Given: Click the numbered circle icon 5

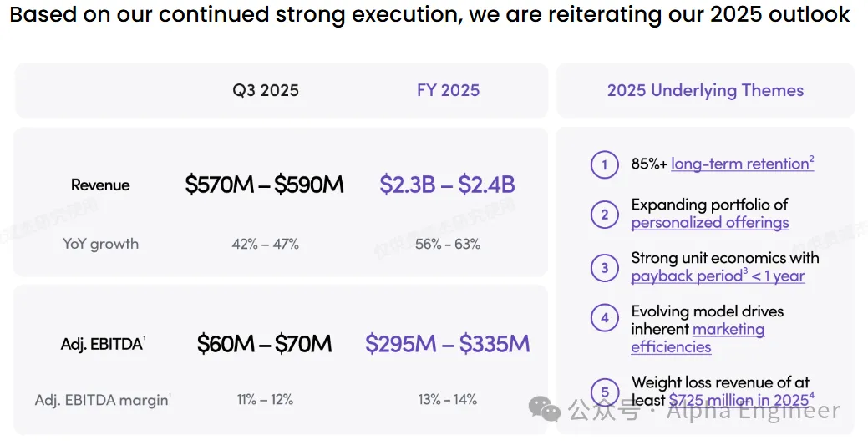Looking at the screenshot, I should click(604, 392).
